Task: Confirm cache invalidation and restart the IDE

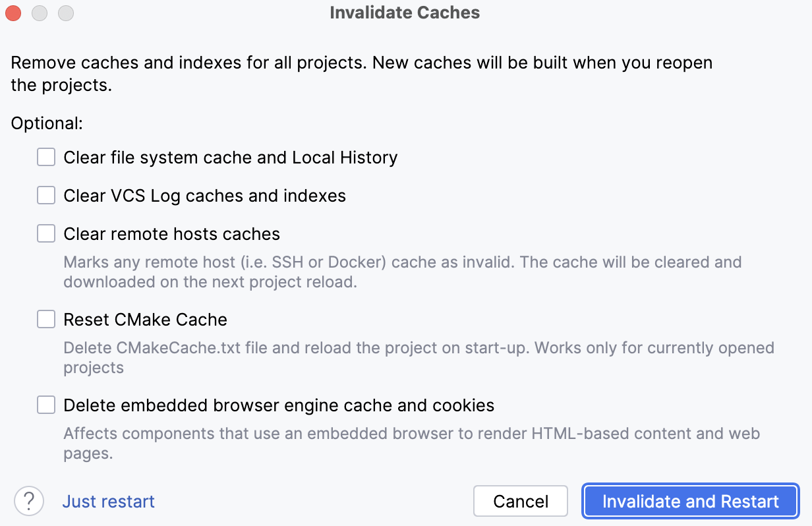Action: [690, 501]
